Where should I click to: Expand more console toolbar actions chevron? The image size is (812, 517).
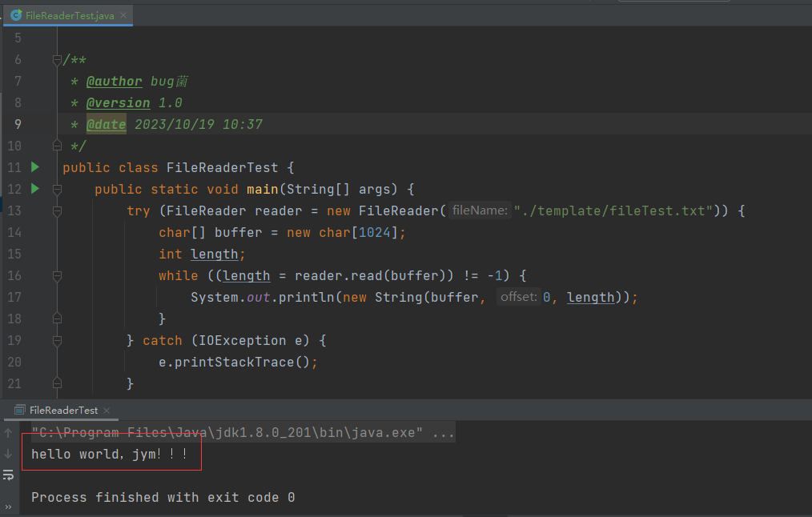(8, 507)
